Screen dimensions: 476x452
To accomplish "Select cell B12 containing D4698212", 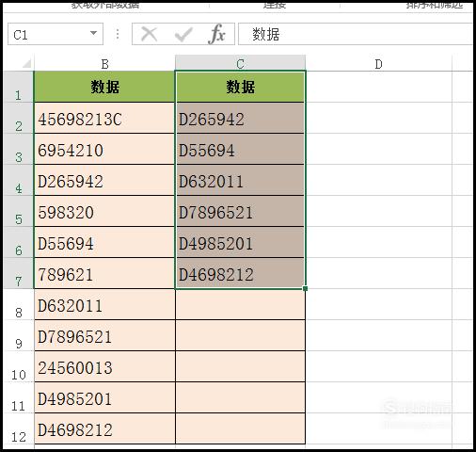I will point(104,428).
